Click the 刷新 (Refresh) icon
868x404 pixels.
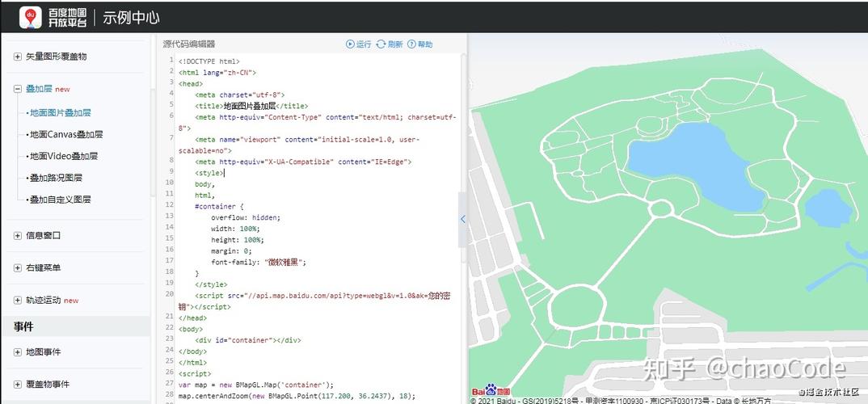(381, 44)
